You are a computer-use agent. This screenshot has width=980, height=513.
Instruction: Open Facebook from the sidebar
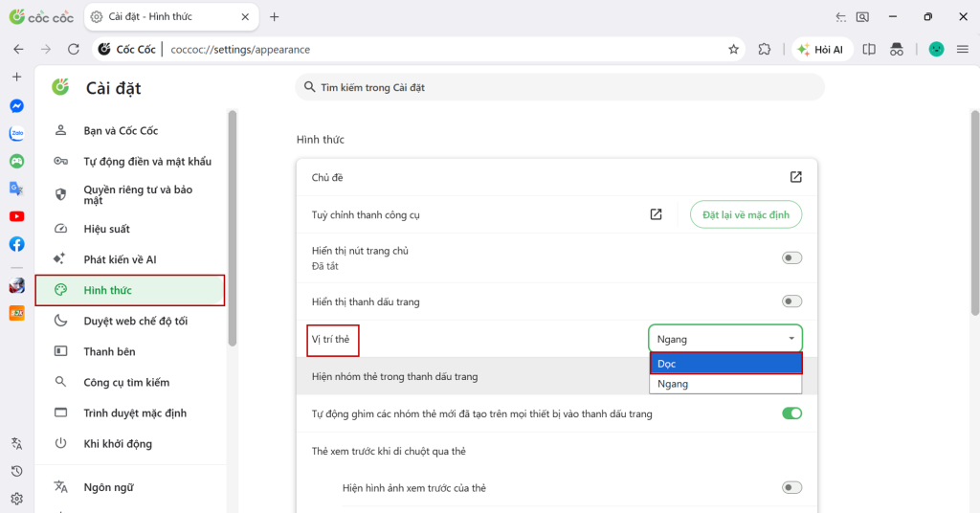point(17,244)
